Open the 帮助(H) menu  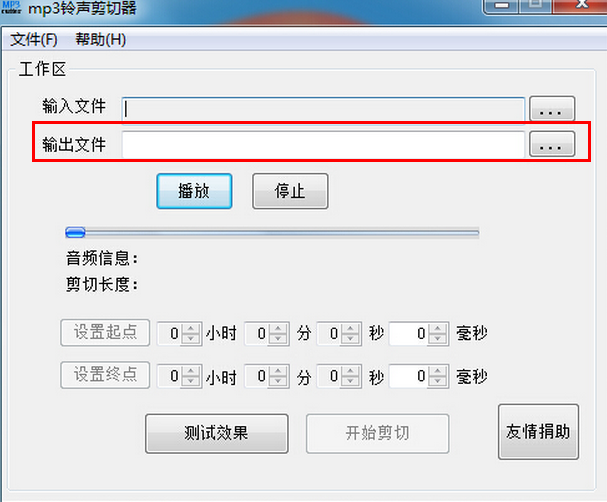(x=100, y=40)
